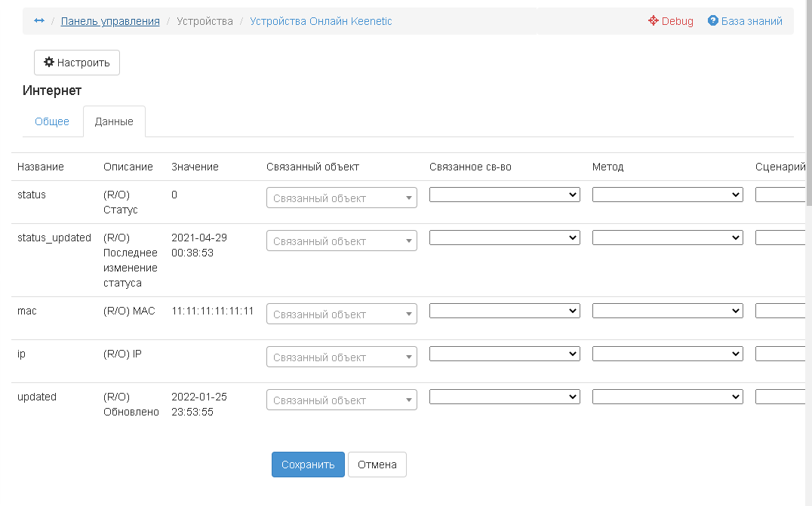
Task: Expand linked object combo for mac row
Action: [x=341, y=314]
